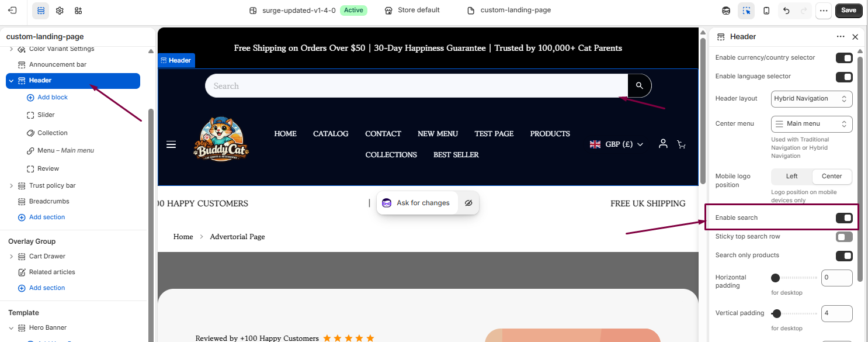Click the My Buddy Cat logo
868x342 pixels.
pos(222,139)
